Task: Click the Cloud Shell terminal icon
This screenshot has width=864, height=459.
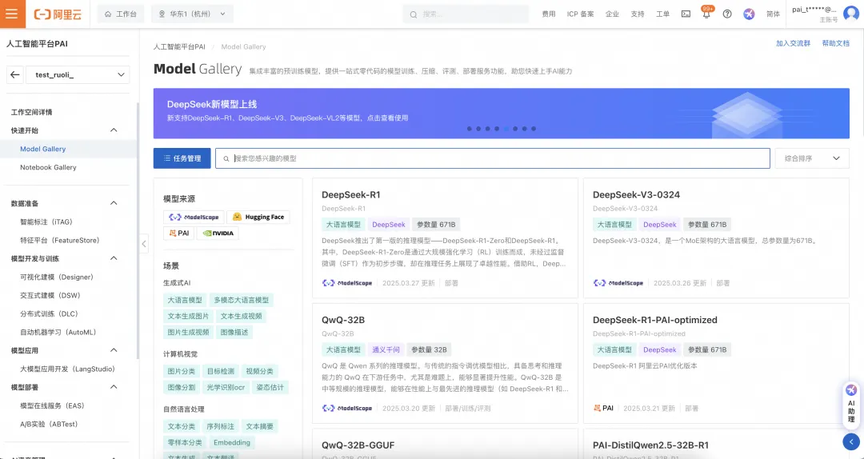Action: pos(686,15)
